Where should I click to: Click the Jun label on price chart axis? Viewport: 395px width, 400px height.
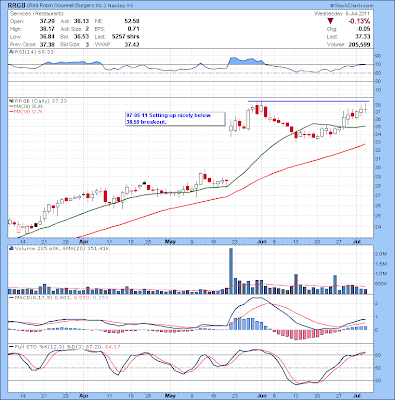click(261, 242)
